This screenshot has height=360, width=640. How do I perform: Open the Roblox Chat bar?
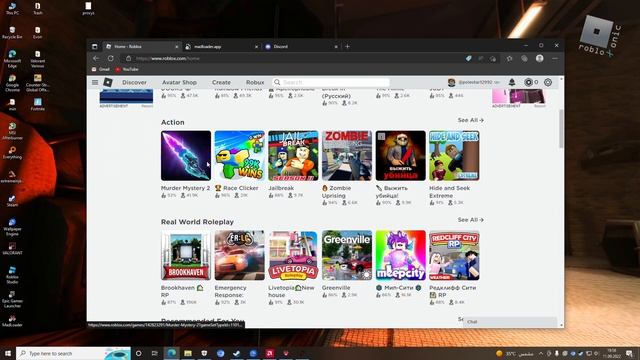[510, 322]
